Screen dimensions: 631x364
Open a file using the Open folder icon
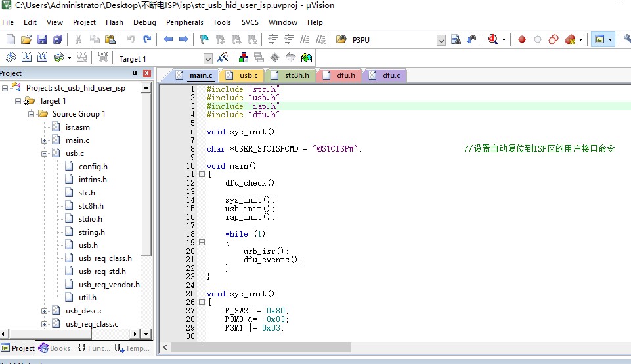coord(26,39)
